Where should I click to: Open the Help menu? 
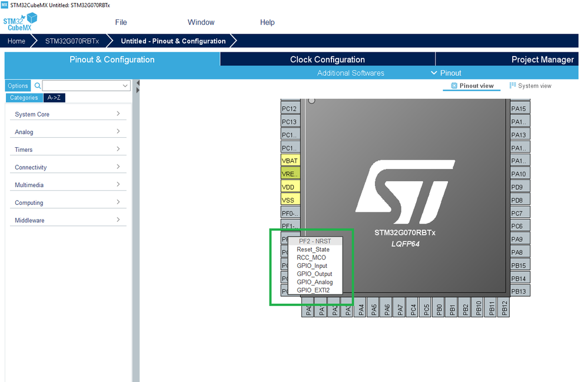point(267,22)
